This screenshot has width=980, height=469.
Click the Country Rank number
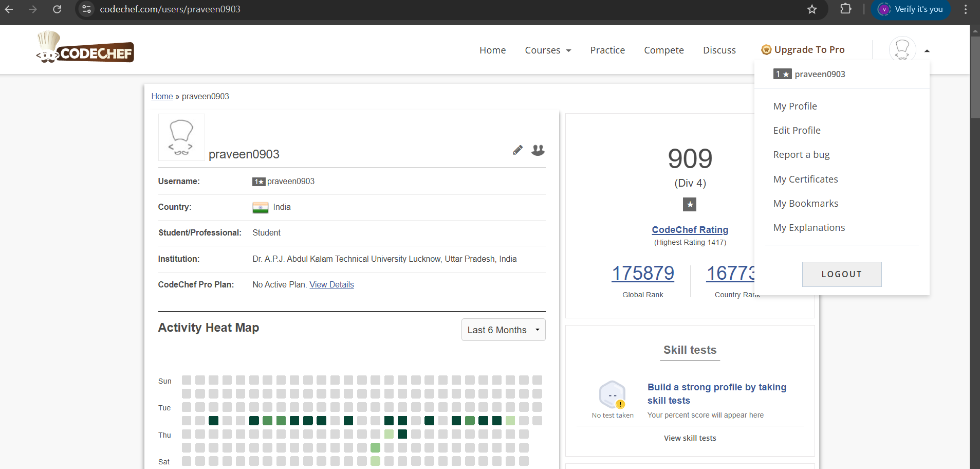tap(730, 273)
